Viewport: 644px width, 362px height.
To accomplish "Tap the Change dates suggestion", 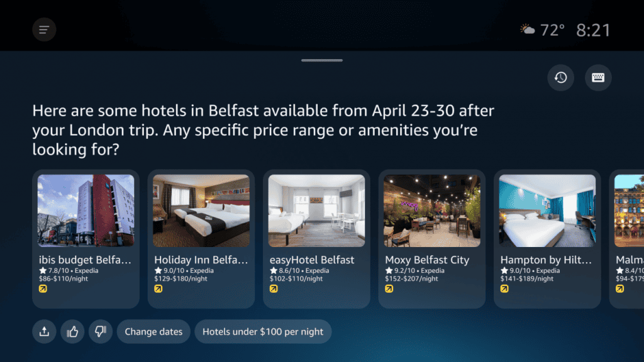I will [153, 332].
